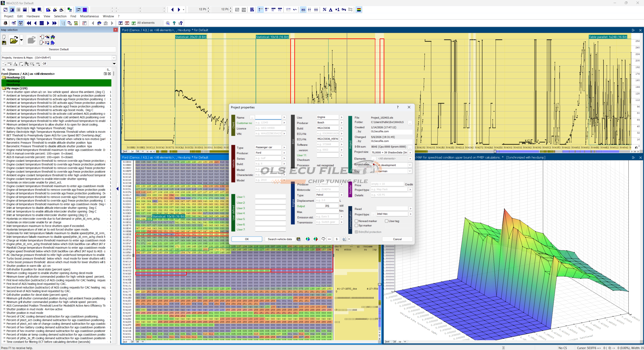Toggle 16-bit display mode in top toolbar

[267, 10]
